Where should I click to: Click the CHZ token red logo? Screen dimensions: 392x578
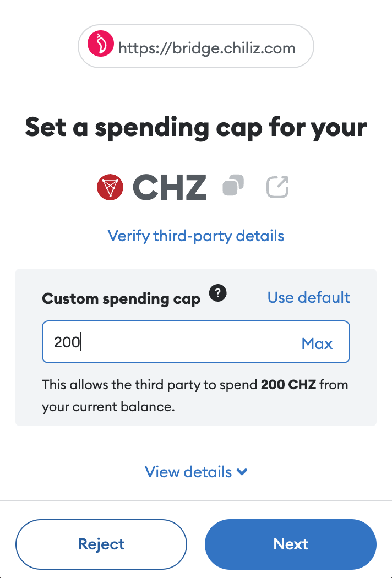pos(110,188)
